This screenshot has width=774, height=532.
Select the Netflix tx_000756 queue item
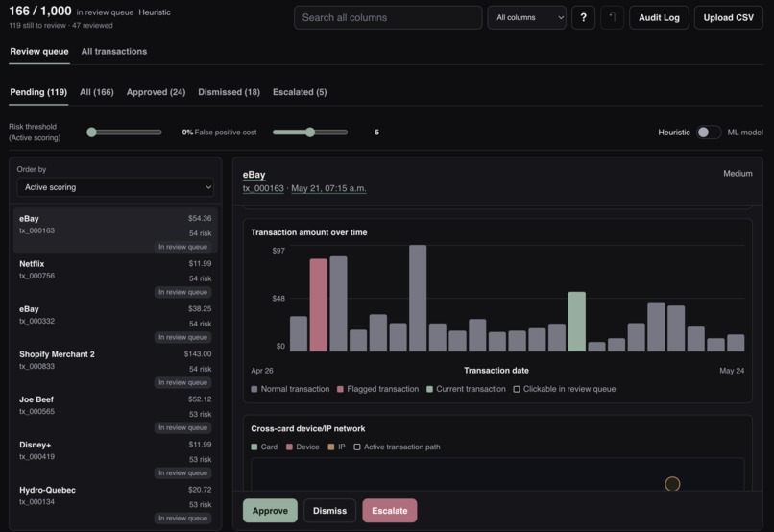(x=115, y=277)
